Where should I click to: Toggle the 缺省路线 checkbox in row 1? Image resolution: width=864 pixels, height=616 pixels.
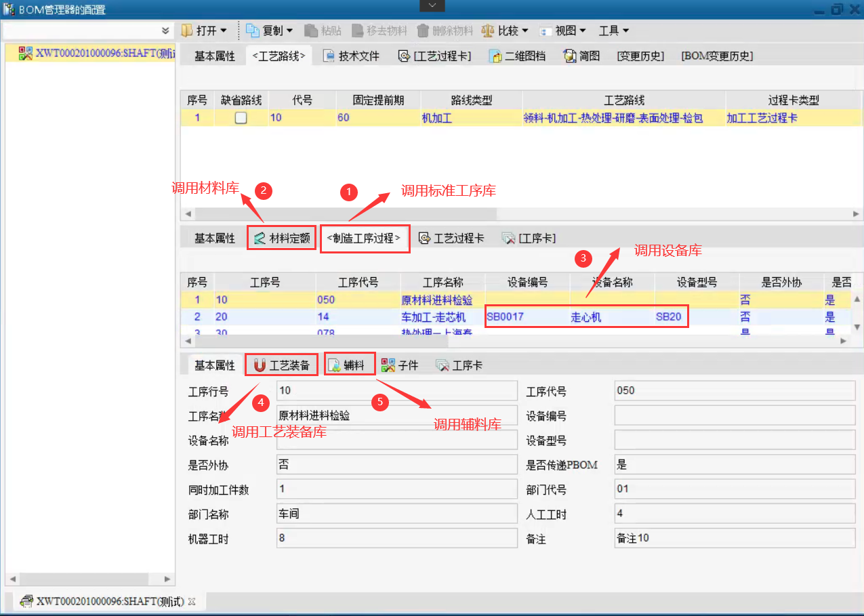pos(241,118)
